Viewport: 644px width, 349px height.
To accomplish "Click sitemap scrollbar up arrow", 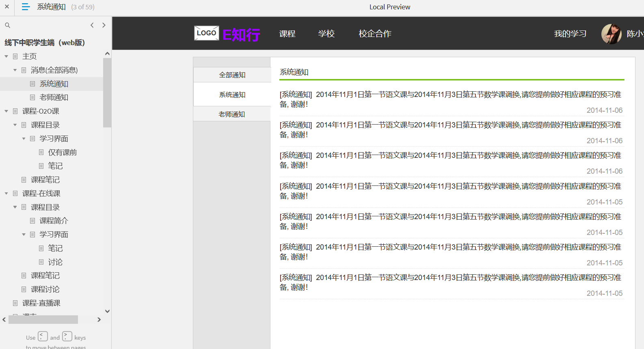I will point(107,54).
